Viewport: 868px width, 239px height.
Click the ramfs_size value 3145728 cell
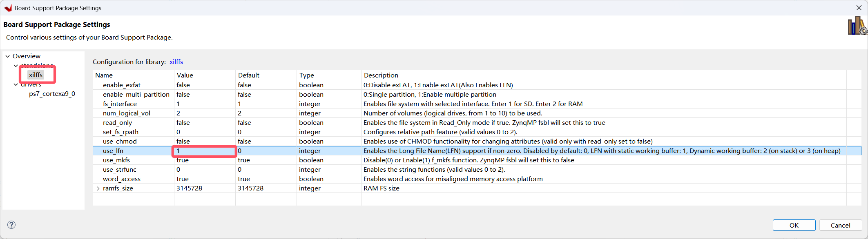(x=205, y=188)
